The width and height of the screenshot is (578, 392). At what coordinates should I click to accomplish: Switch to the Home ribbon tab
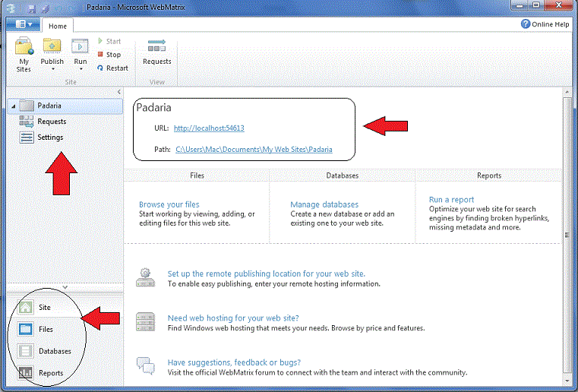tap(58, 26)
